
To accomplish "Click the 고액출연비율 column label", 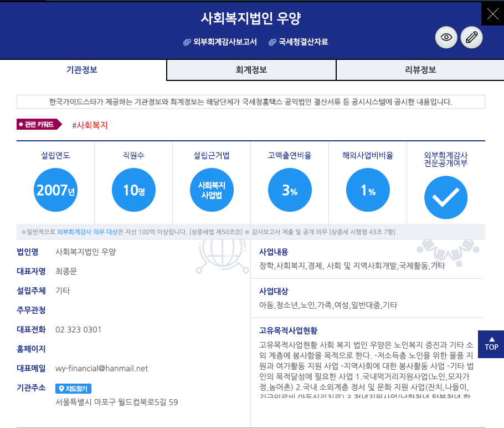I will pyautogui.click(x=290, y=155).
